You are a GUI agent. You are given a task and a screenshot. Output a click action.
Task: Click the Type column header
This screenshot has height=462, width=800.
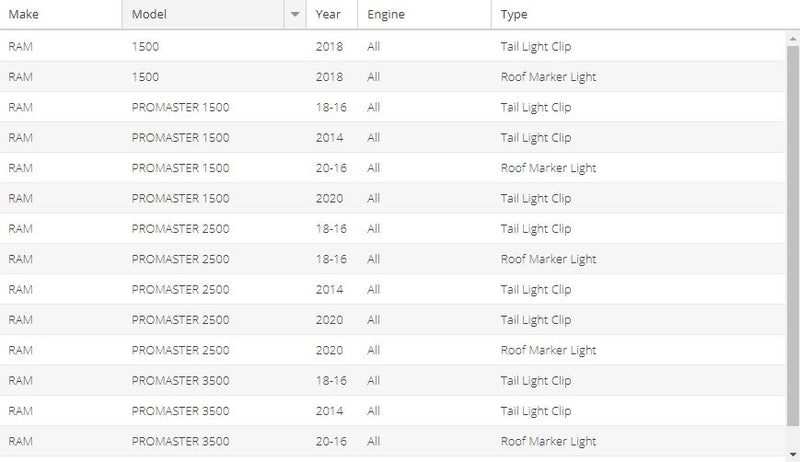[x=600, y=15]
